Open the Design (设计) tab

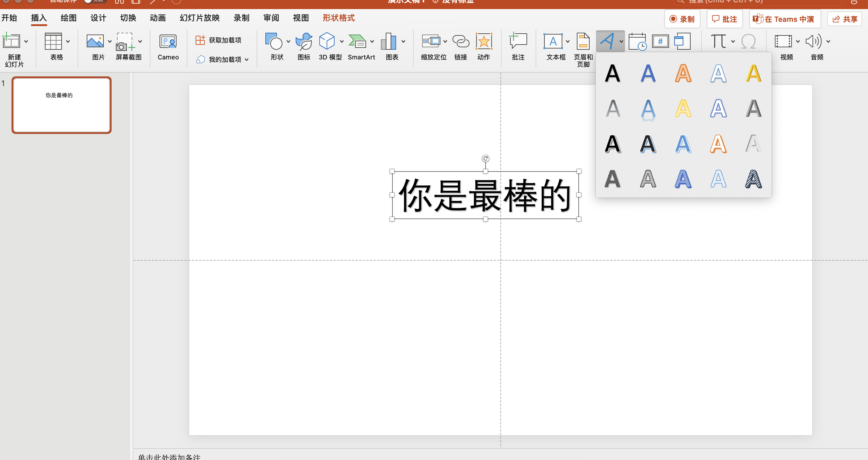point(98,18)
